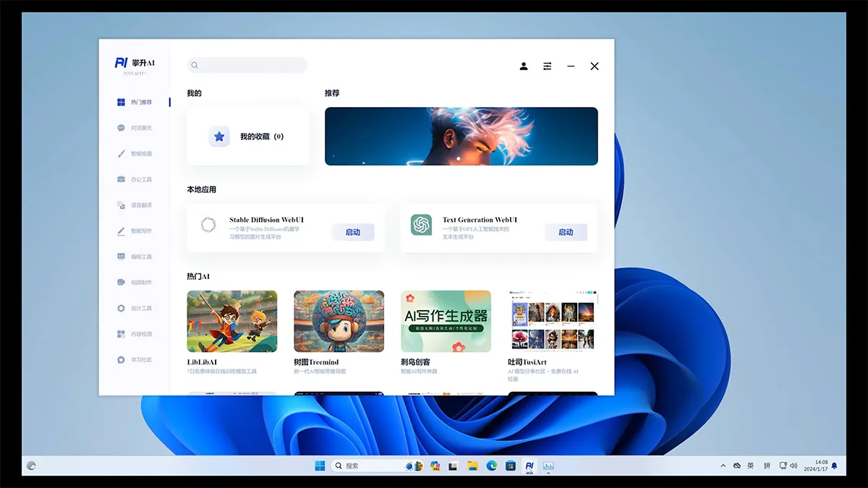
Task: Open the 刺鸟创客 AI写作生成器 thumbnail
Action: tap(446, 322)
